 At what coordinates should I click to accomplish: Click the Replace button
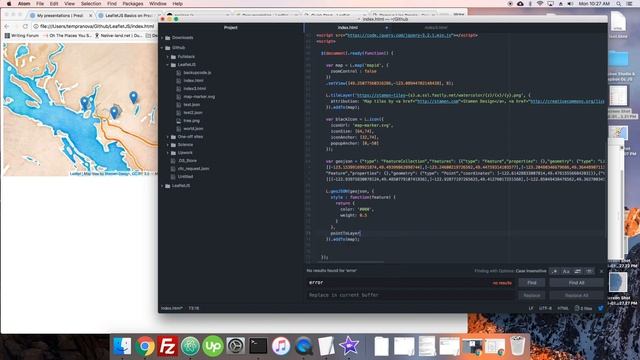tap(531, 295)
